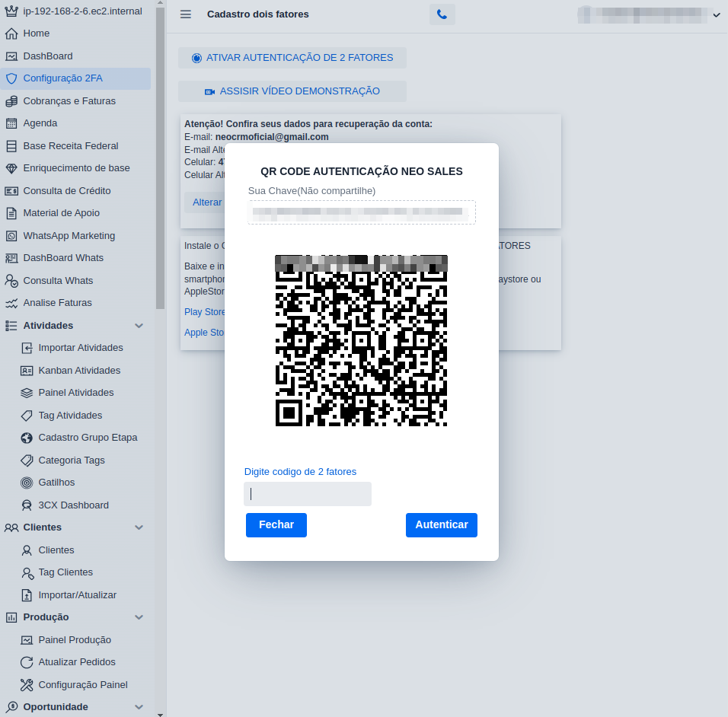Screen dimensions: 728x717
Task: Click the Home house icon
Action: click(11, 33)
